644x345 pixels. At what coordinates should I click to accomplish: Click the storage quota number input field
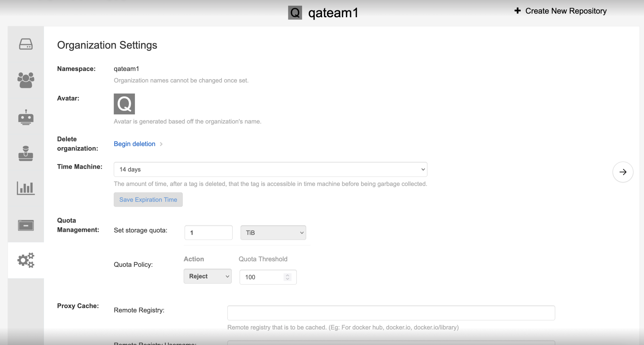209,233
